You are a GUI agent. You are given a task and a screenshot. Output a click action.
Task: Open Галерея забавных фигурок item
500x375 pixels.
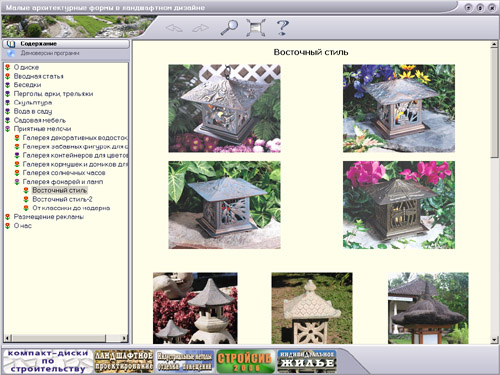pyautogui.click(x=75, y=147)
